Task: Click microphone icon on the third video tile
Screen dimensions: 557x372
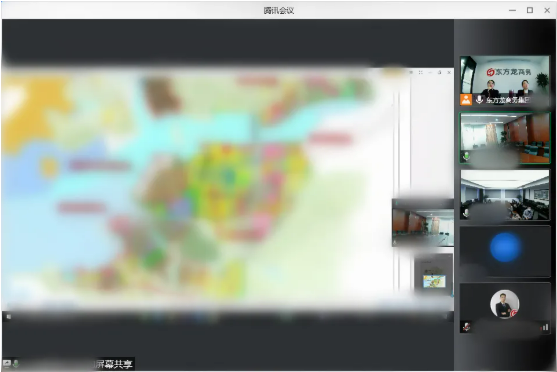Action: pos(466,213)
